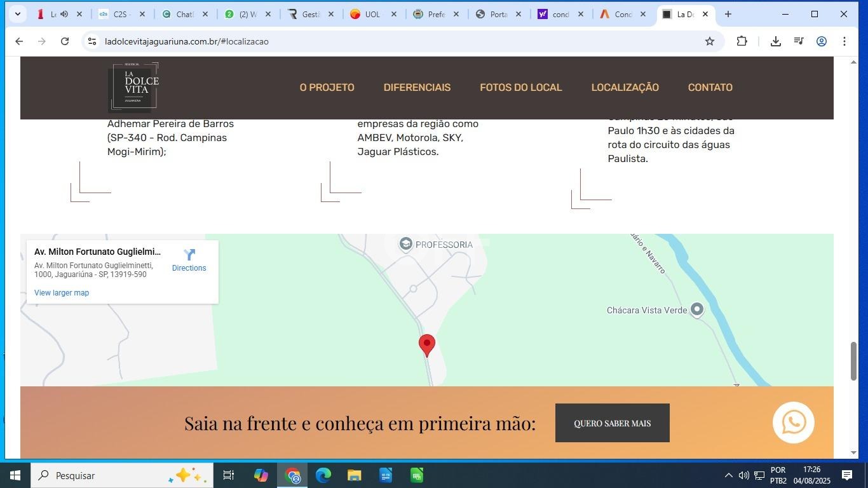Click the View larger map link
Viewport: 868px width, 488px height.
pos(62,293)
